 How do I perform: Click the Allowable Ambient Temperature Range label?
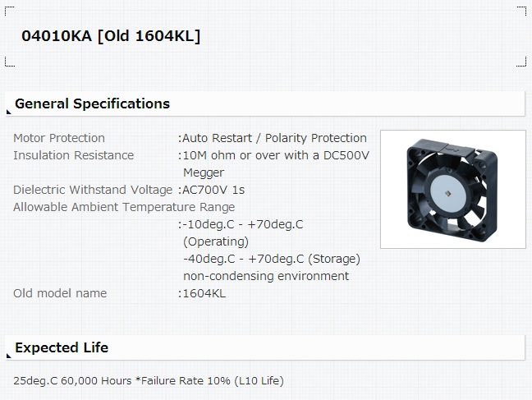point(124,207)
